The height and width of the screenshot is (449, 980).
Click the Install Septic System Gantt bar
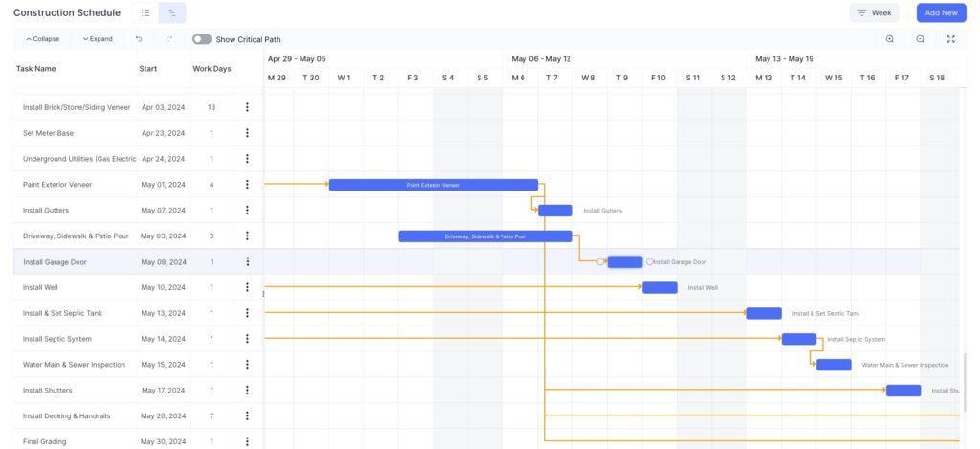click(799, 339)
